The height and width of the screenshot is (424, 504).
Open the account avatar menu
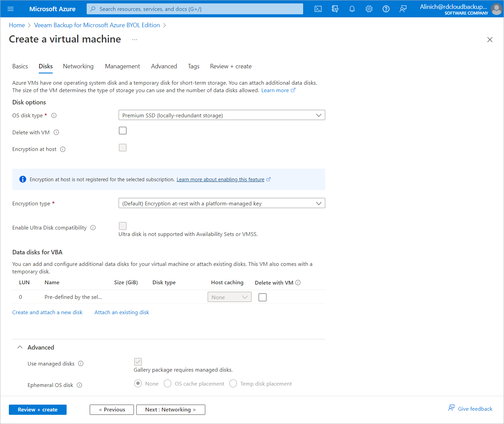click(x=496, y=9)
